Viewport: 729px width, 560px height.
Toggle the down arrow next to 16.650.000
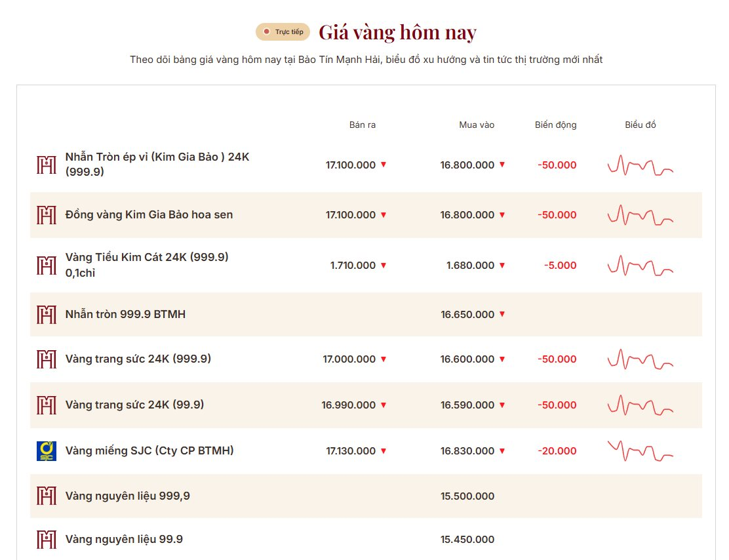pos(502,314)
